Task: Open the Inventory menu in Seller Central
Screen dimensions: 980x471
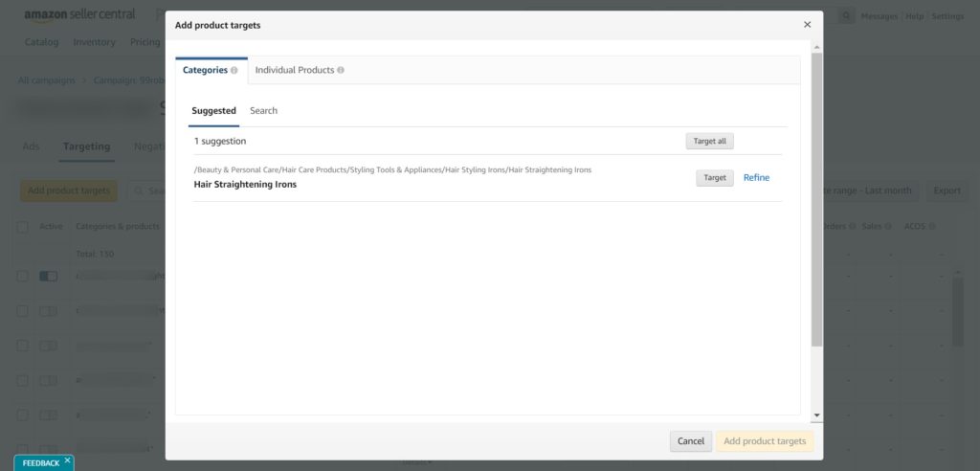Action: pyautogui.click(x=95, y=42)
